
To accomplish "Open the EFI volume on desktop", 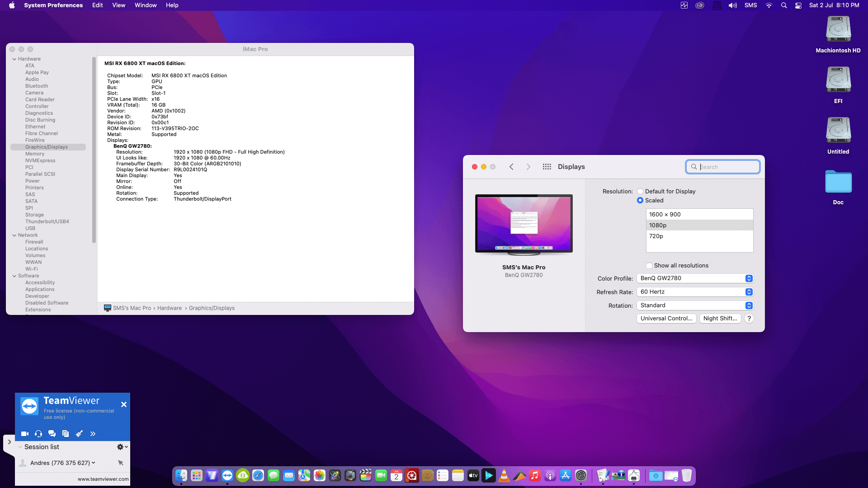I will [x=838, y=85].
